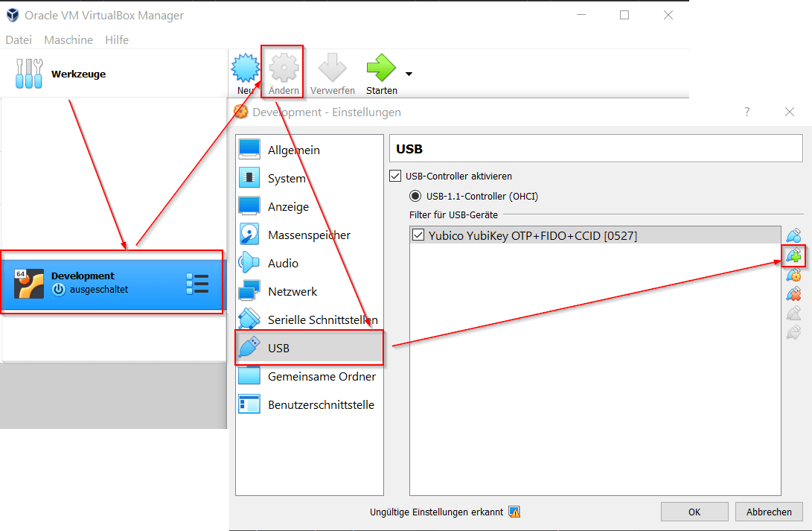The height and width of the screenshot is (531, 812).
Task: Open Development VM list menu icon
Action: (x=198, y=283)
